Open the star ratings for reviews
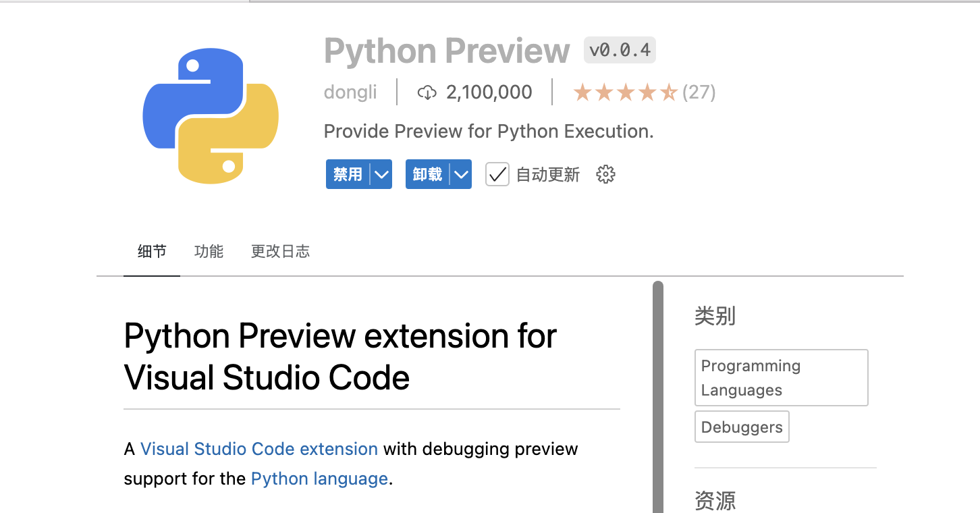Image resolution: width=980 pixels, height=513 pixels. 625,92
